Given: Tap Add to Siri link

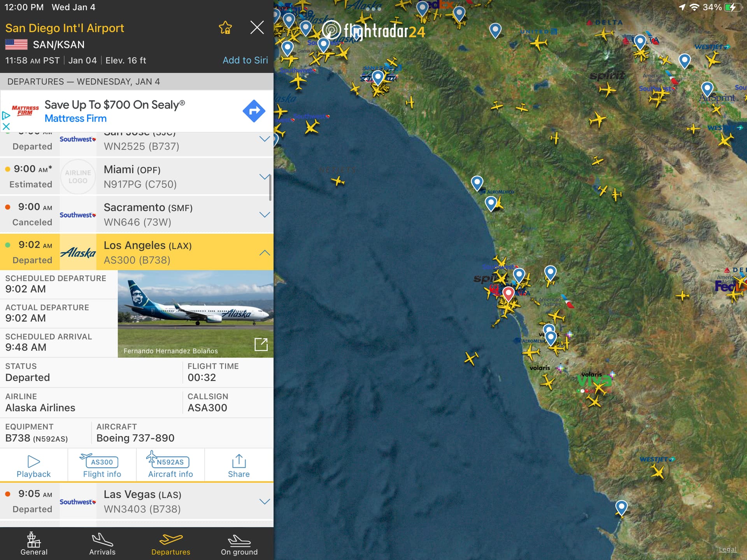Looking at the screenshot, I should (245, 60).
